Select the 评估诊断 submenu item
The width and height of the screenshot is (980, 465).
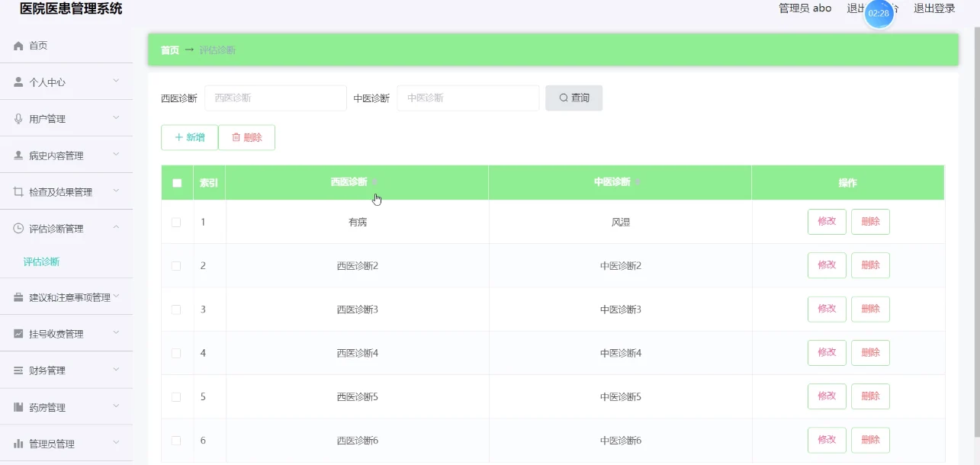(x=41, y=261)
